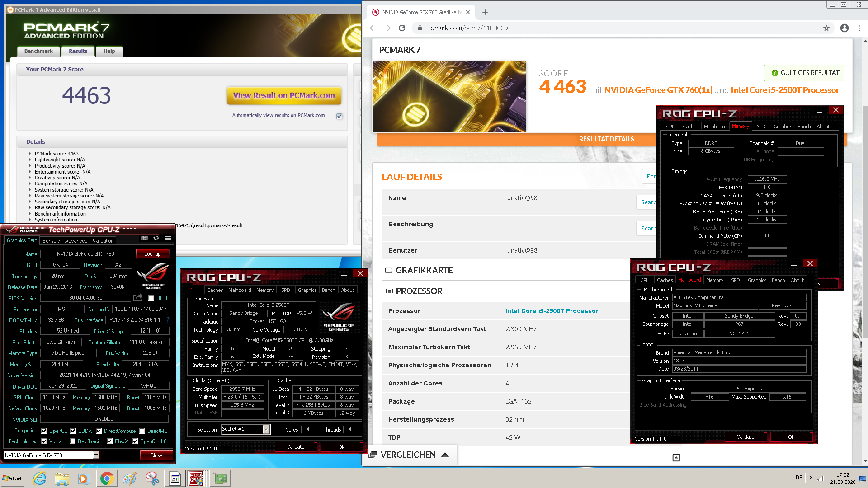Open Chrome three-dot menu

tap(859, 28)
